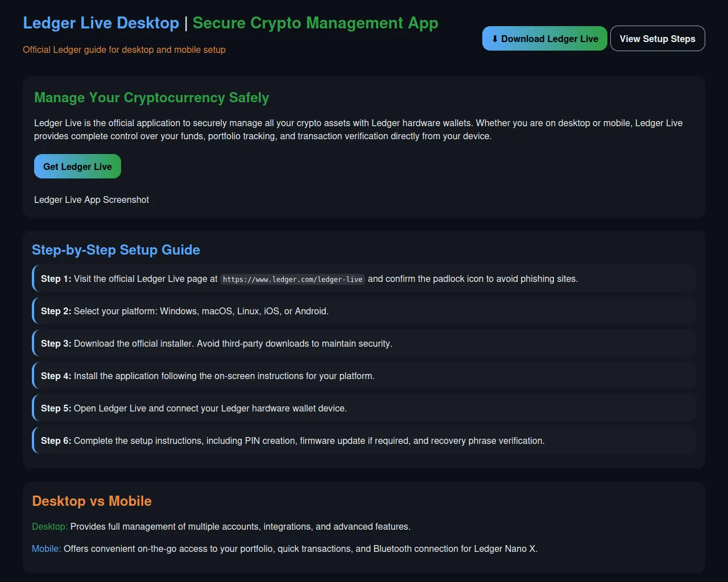Click the 'Step 1:' label
This screenshot has height=582, width=728.
pos(56,279)
